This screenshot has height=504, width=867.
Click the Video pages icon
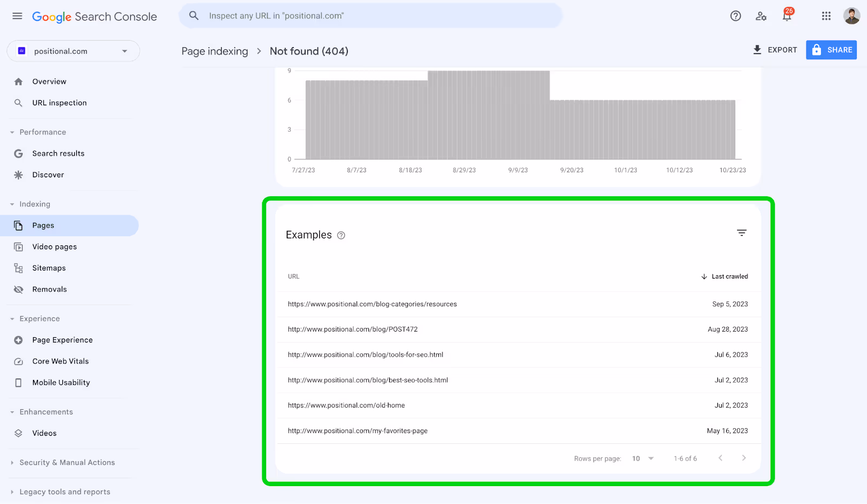pyautogui.click(x=18, y=247)
